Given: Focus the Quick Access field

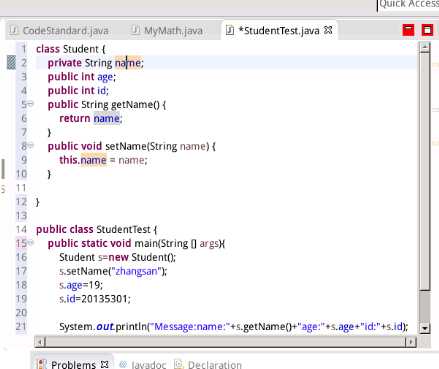Looking at the screenshot, I should tap(408, 5).
